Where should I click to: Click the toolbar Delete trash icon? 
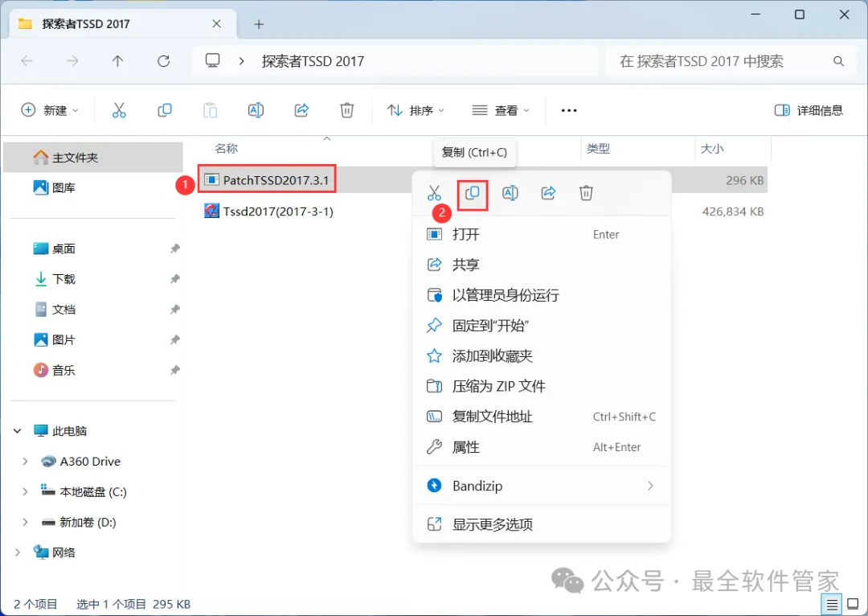coord(347,110)
